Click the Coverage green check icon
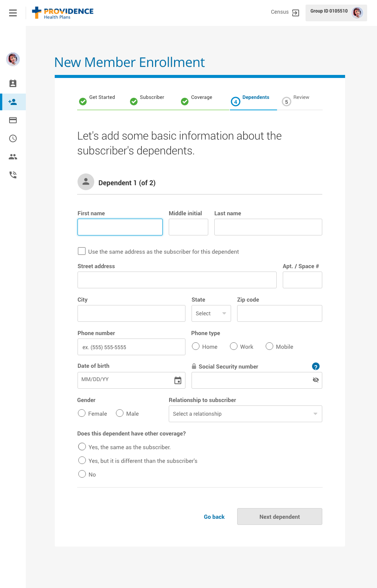 [185, 102]
